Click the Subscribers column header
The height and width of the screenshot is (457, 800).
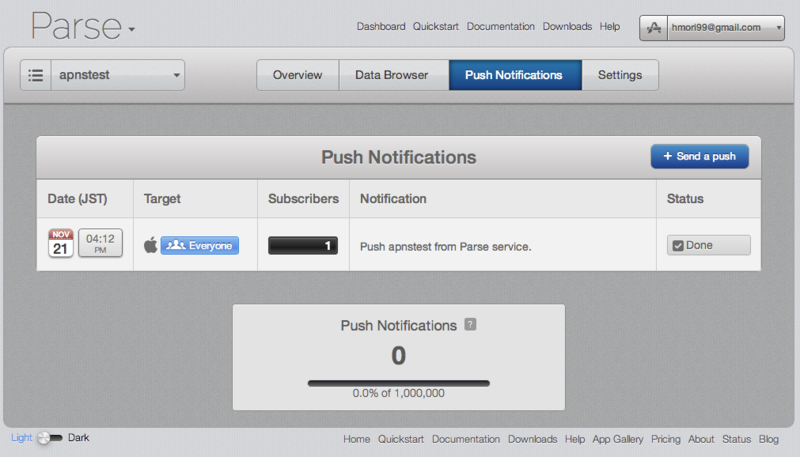303,198
